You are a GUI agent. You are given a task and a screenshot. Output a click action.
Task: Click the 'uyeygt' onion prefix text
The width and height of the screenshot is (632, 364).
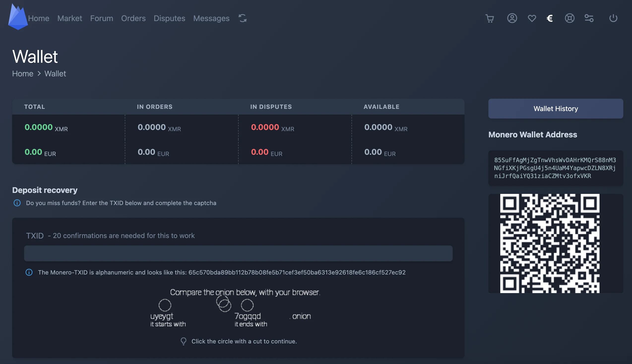pos(162,316)
